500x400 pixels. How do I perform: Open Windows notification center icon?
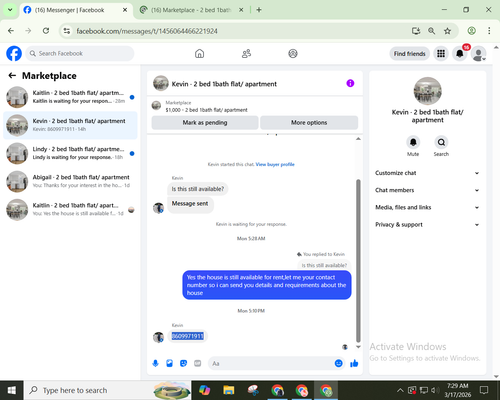click(484, 390)
